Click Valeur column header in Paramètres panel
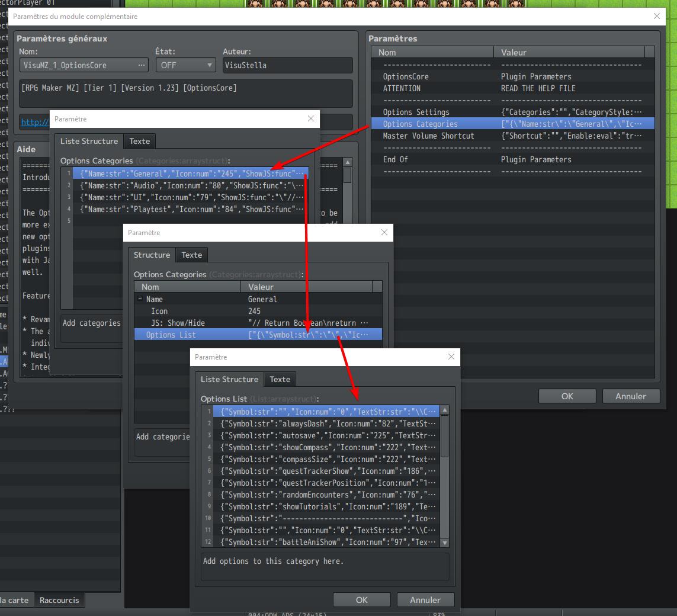Screen dimensions: 677x616 [x=569, y=52]
